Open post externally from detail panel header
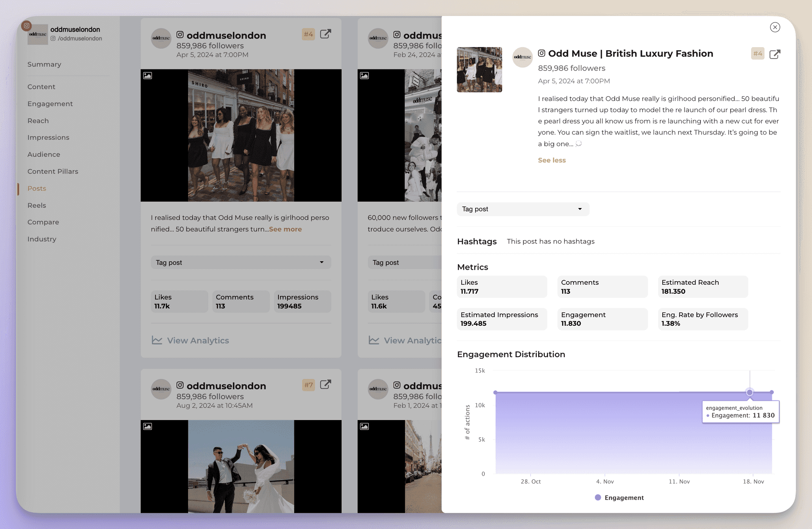 [775, 54]
